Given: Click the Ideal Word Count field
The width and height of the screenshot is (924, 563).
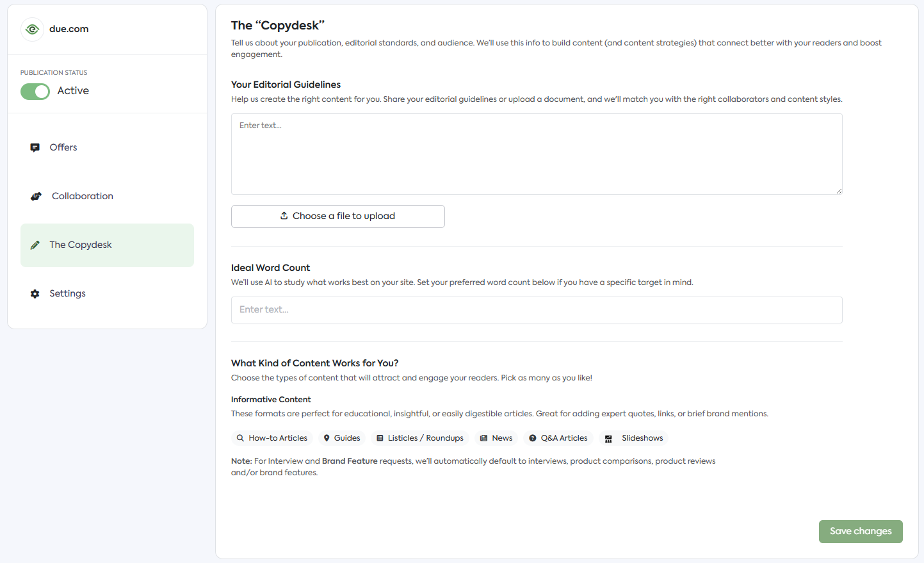Looking at the screenshot, I should pyautogui.click(x=537, y=310).
